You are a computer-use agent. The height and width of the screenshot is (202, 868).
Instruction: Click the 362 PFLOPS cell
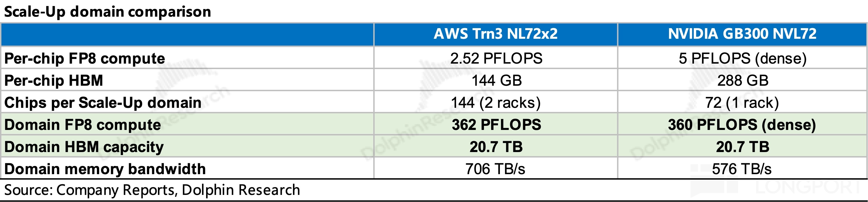point(495,124)
